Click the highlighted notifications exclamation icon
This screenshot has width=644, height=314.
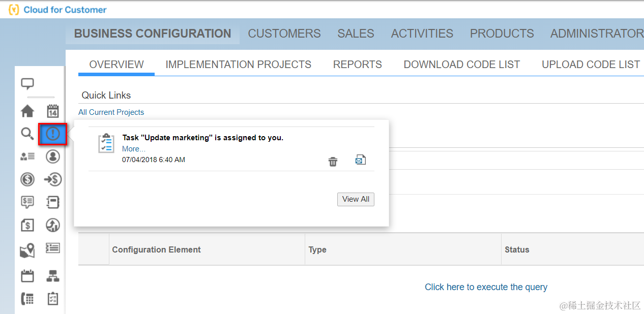point(53,134)
